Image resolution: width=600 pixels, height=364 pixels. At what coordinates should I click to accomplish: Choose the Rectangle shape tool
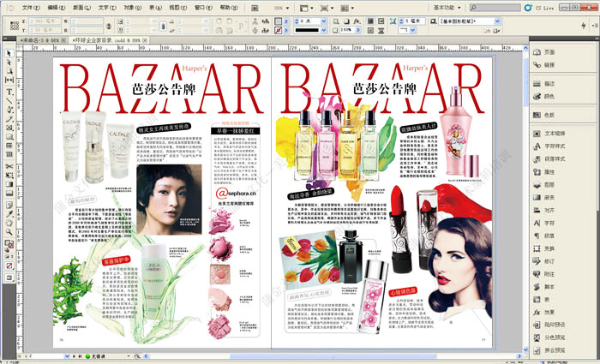point(9,136)
